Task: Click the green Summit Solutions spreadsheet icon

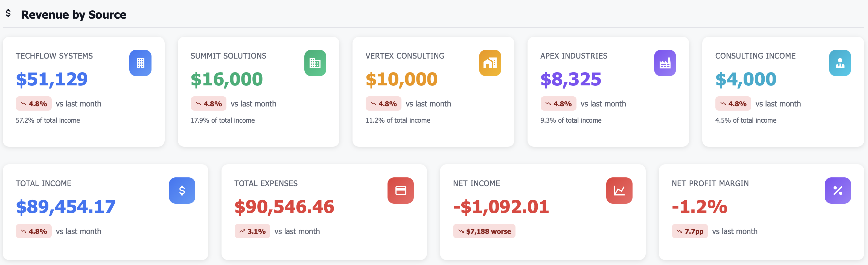Action: click(315, 63)
